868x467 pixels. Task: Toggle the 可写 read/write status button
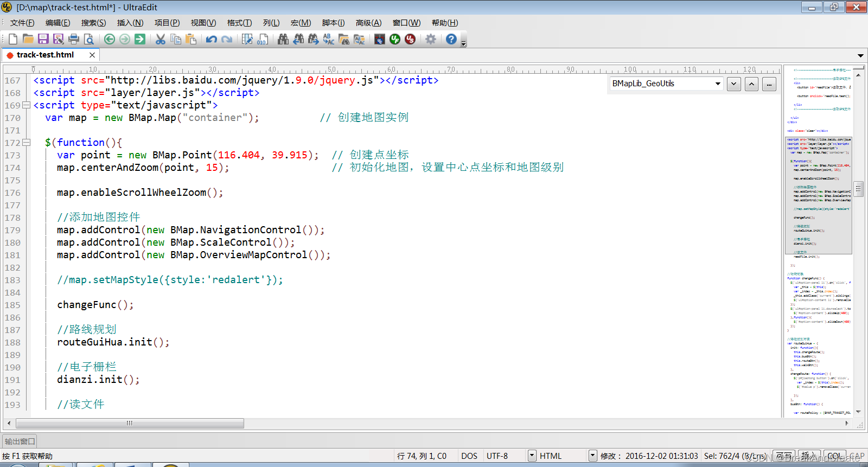pyautogui.click(x=783, y=456)
